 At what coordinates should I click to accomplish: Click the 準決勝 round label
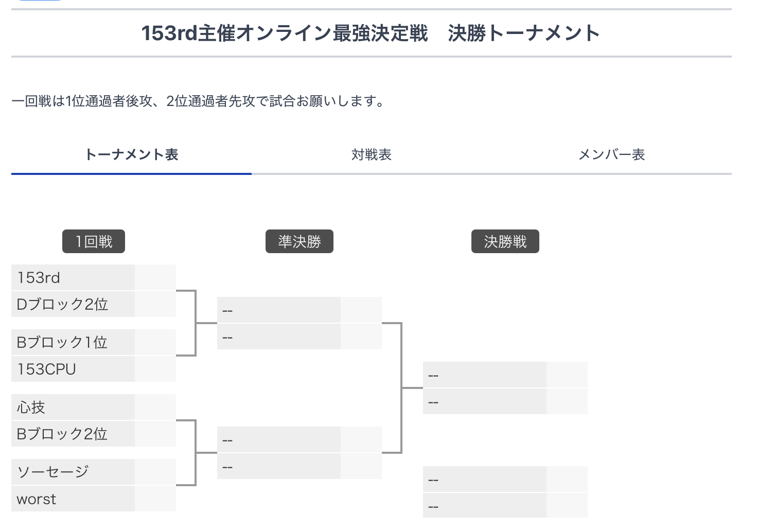click(x=300, y=241)
